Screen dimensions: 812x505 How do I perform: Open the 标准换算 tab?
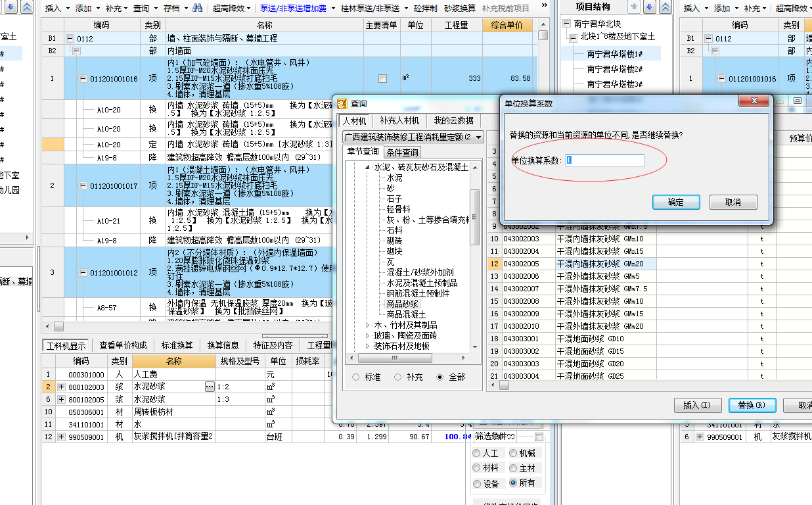pos(177,345)
